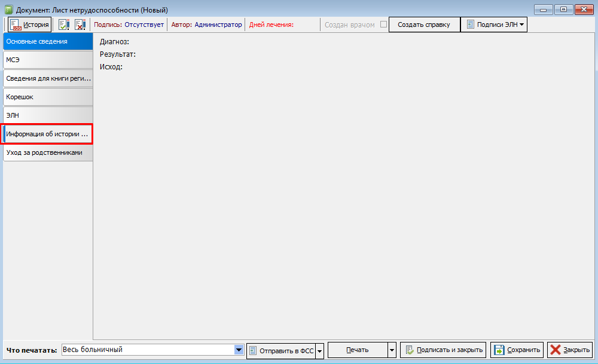
Task: Click the Создать справку button
Action: [424, 25]
